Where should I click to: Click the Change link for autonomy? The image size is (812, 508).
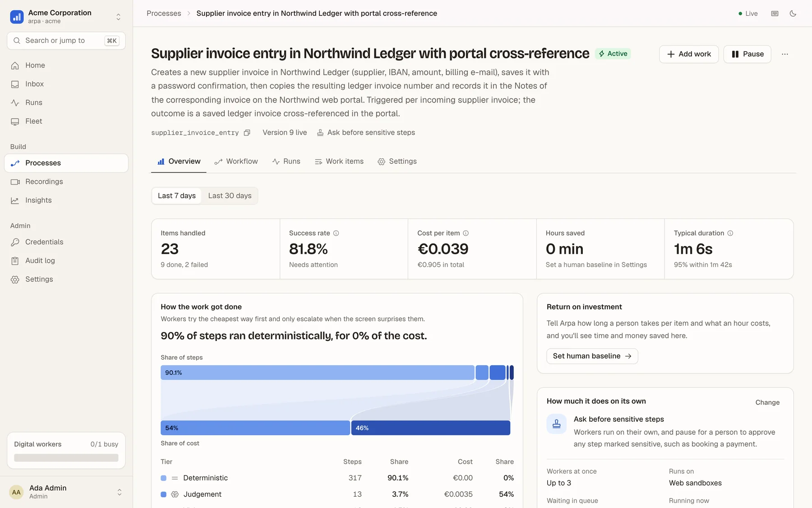pos(767,402)
